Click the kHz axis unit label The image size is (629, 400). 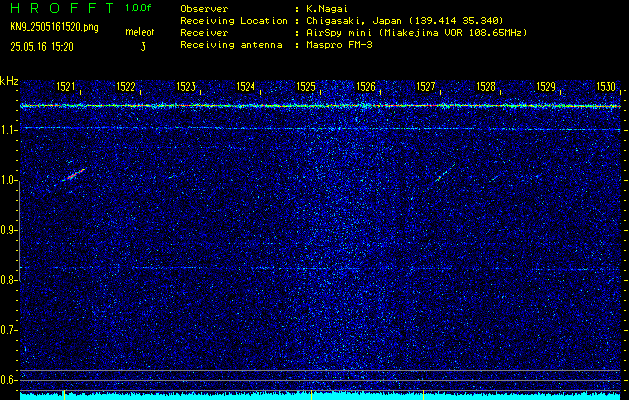pos(9,81)
